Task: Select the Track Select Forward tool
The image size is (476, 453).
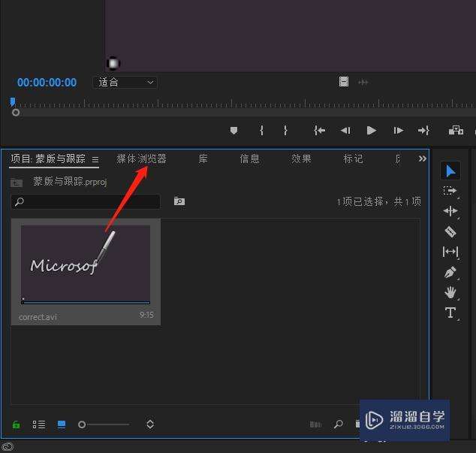Action: (450, 192)
